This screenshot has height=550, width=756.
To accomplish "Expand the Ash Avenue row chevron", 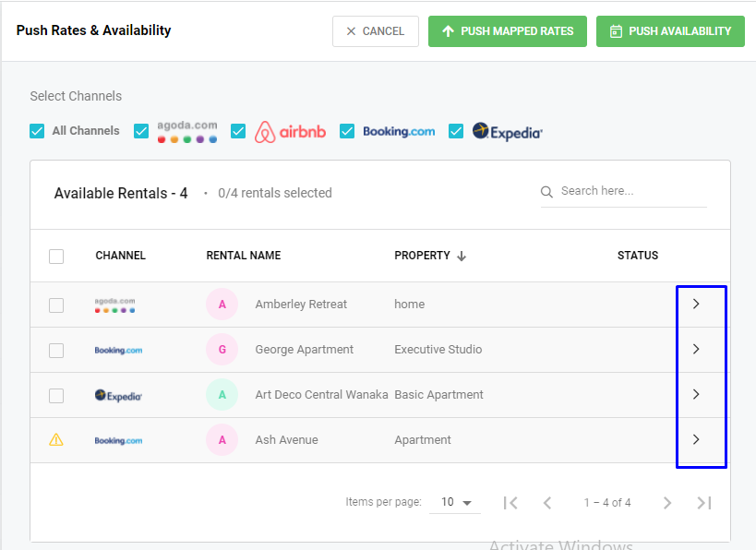I will [696, 439].
